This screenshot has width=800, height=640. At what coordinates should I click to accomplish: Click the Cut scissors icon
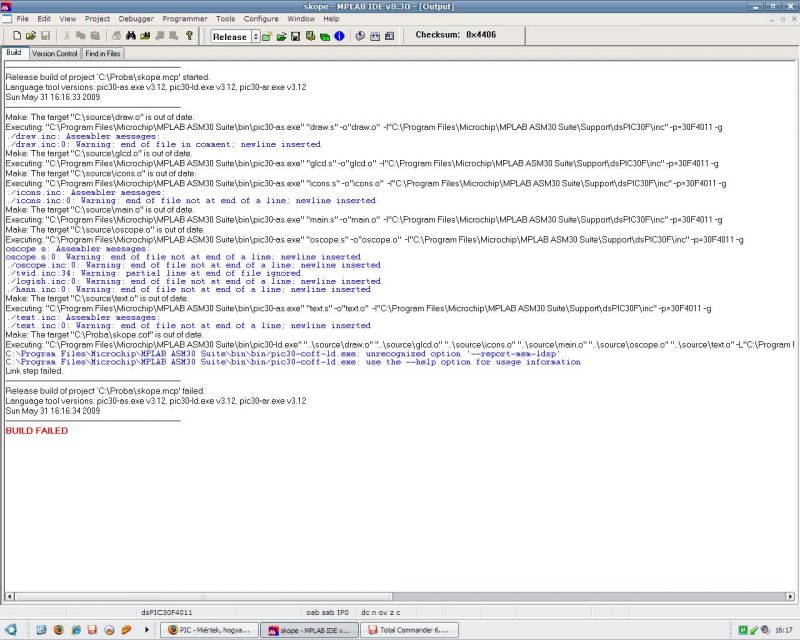point(66,36)
